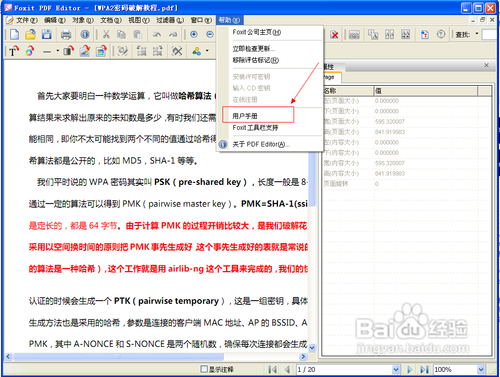The width and height of the screenshot is (500, 377).
Task: Go to last page button
Action: tap(424, 369)
